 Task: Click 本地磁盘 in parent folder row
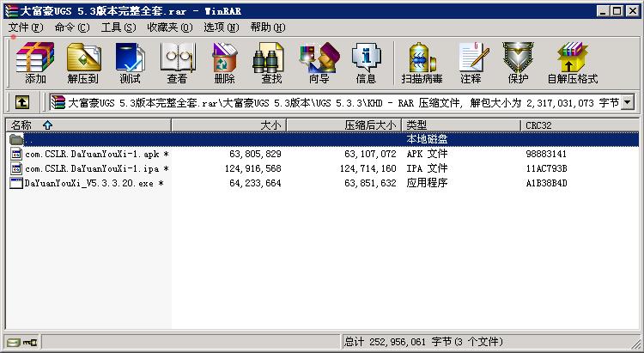coord(427,139)
